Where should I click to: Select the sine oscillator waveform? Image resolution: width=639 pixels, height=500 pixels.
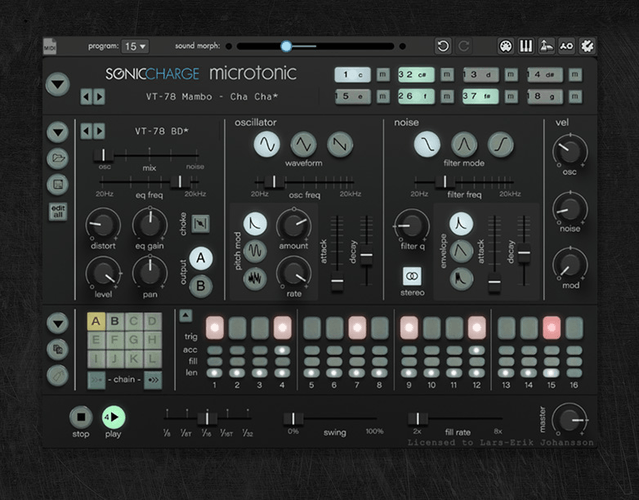pos(267,144)
